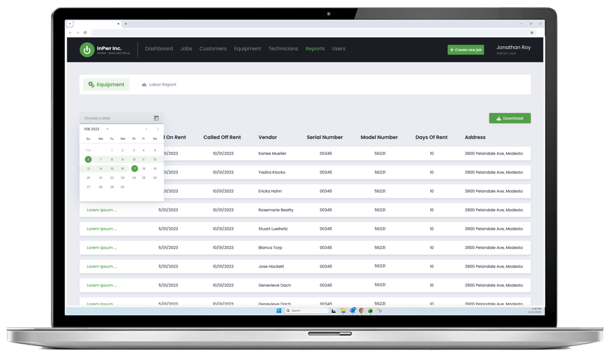Viewport: 610px width, 364px height.
Task: Open Windows Start menu
Action: coord(279,311)
